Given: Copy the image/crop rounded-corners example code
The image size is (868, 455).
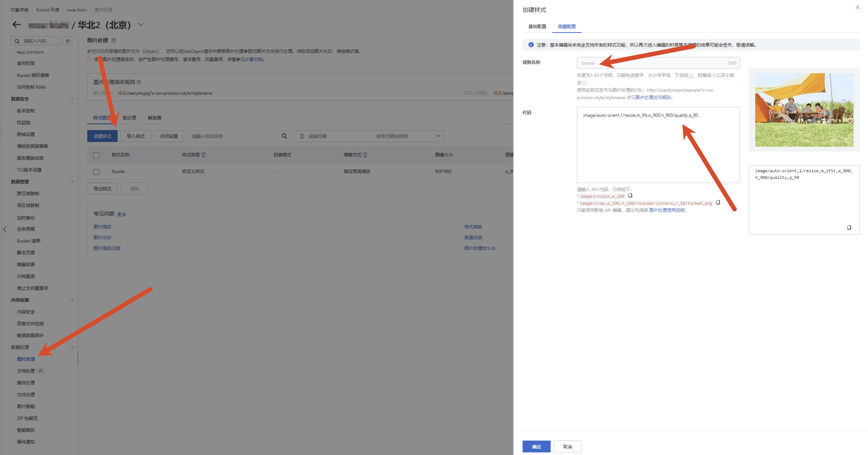Looking at the screenshot, I should pyautogui.click(x=718, y=203).
